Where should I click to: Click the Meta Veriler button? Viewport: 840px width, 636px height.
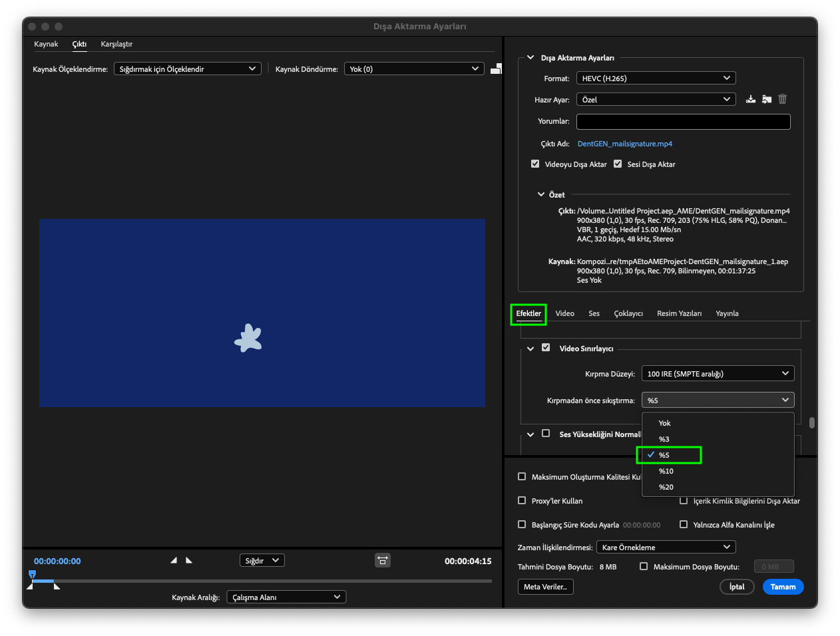click(545, 586)
